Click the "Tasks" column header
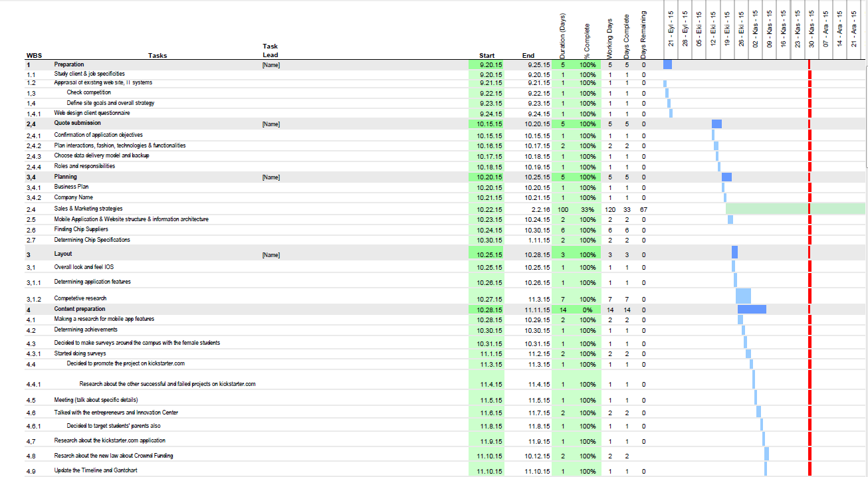Image resolution: width=868 pixels, height=477 pixels. point(158,56)
